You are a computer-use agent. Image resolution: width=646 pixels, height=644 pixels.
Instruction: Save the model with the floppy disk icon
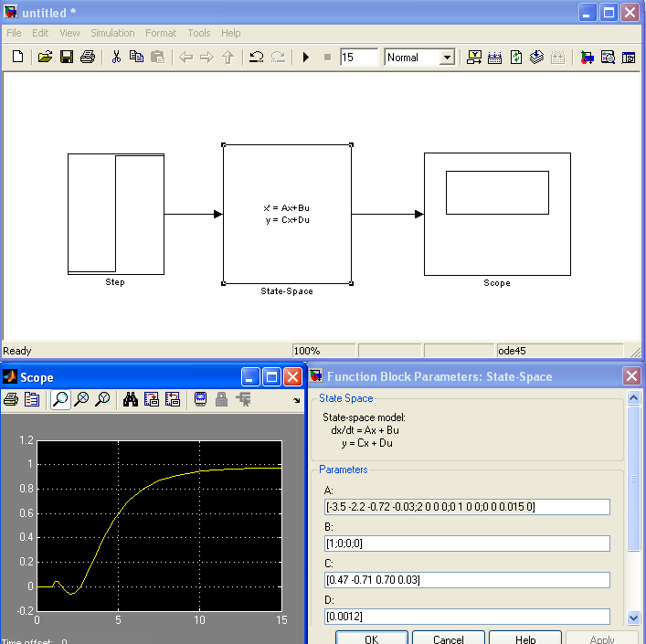(67, 57)
